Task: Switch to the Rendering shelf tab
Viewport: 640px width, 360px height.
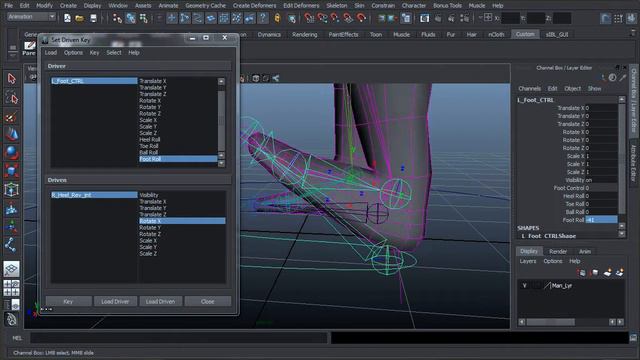Action: [304, 35]
